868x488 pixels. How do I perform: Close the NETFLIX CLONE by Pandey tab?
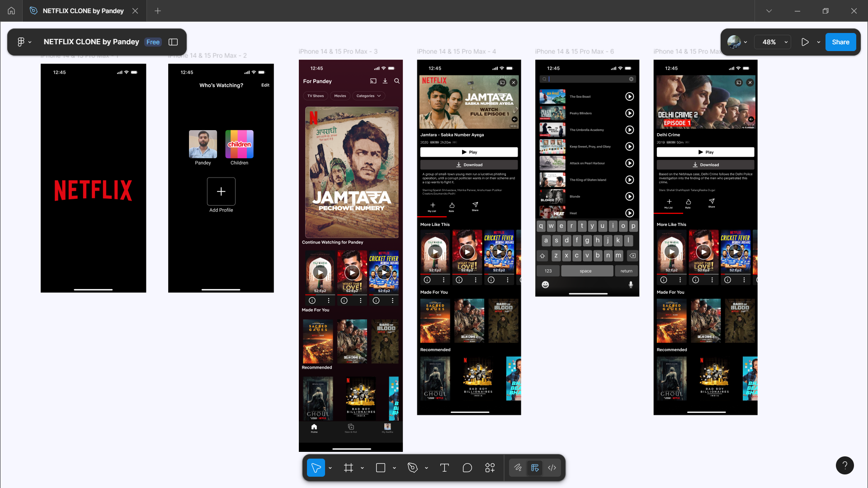point(135,11)
